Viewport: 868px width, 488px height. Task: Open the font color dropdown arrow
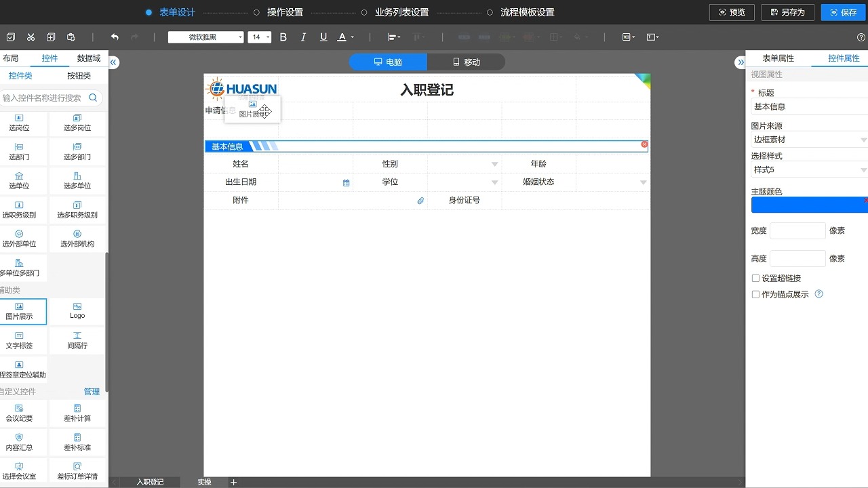[x=353, y=38]
